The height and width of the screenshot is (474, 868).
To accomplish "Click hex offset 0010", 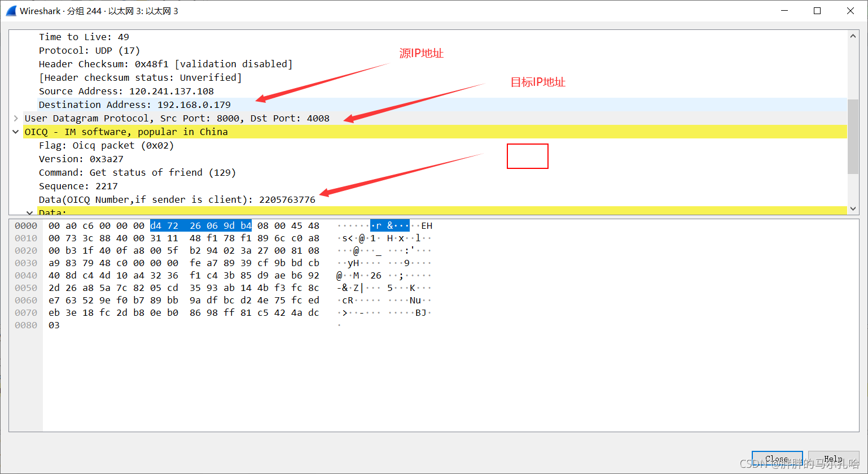I will pos(26,238).
